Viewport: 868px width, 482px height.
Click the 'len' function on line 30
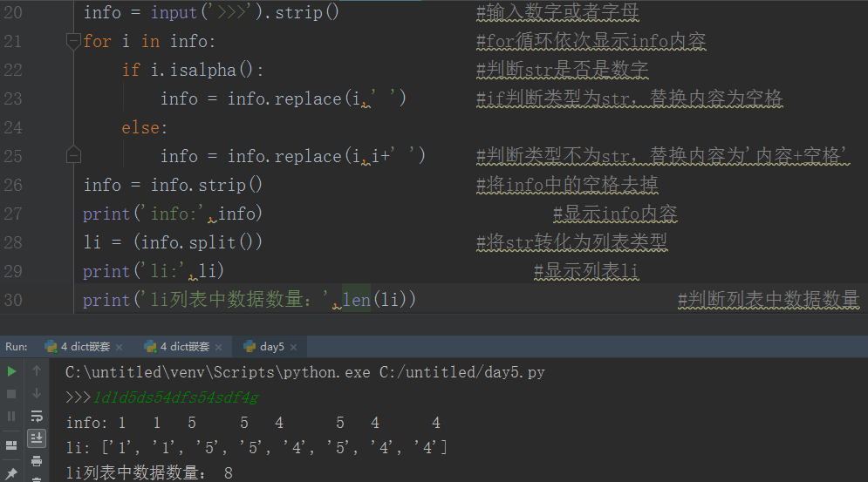point(356,300)
